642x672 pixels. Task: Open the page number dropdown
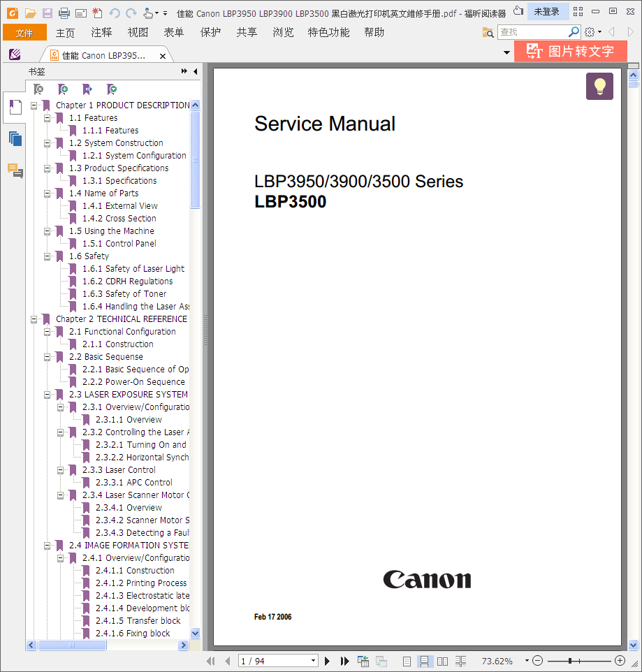coord(313,661)
